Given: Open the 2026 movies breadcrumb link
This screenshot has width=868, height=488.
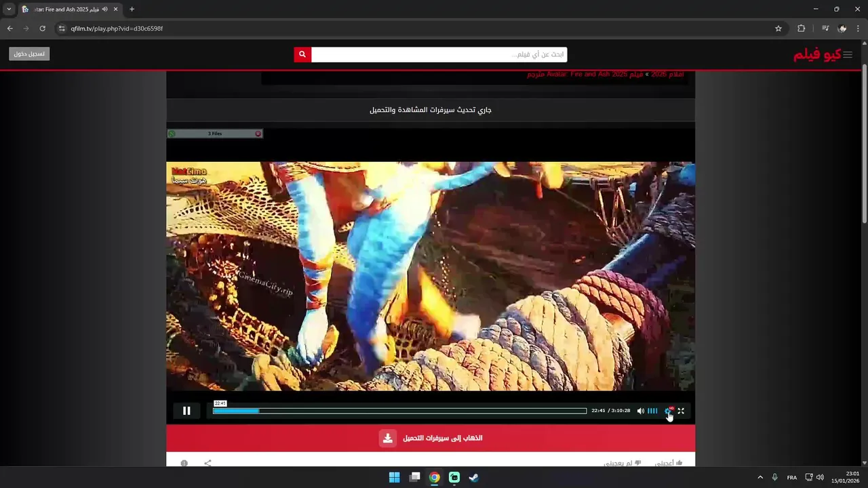Looking at the screenshot, I should coord(667,74).
